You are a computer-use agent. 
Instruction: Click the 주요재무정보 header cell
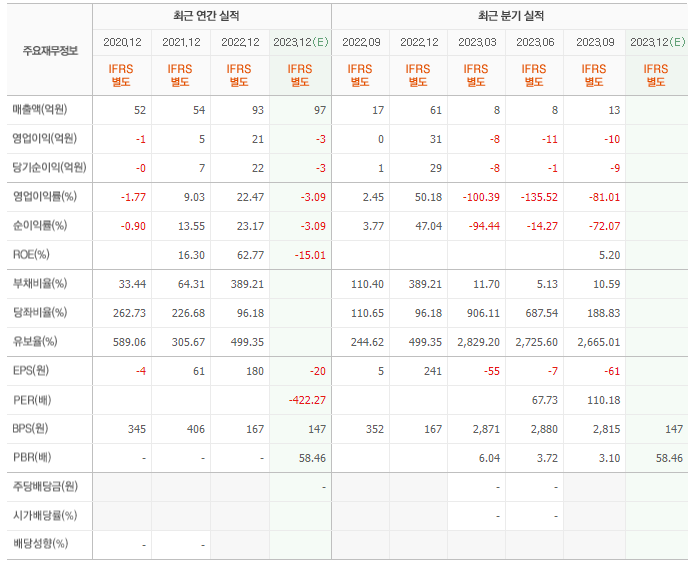click(x=50, y=50)
